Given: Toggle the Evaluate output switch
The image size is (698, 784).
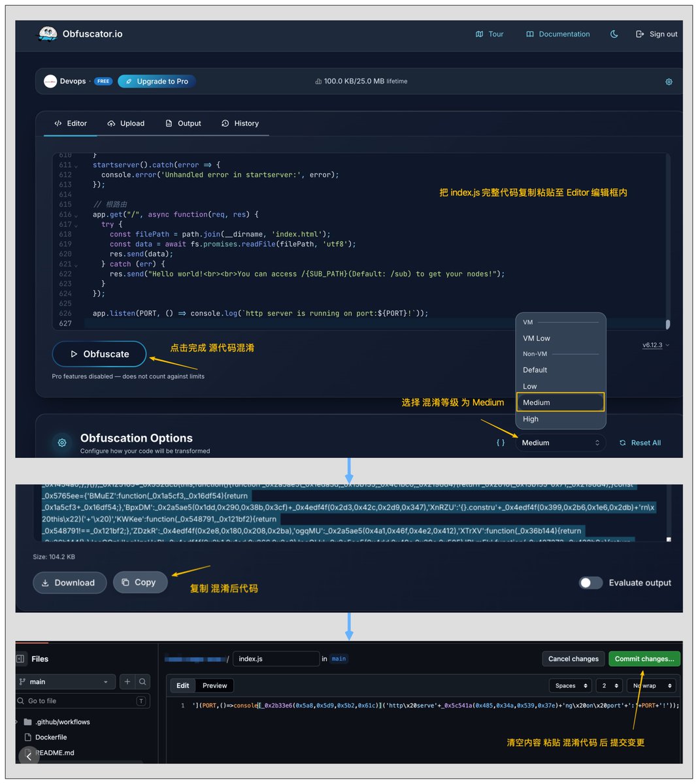Looking at the screenshot, I should (591, 583).
